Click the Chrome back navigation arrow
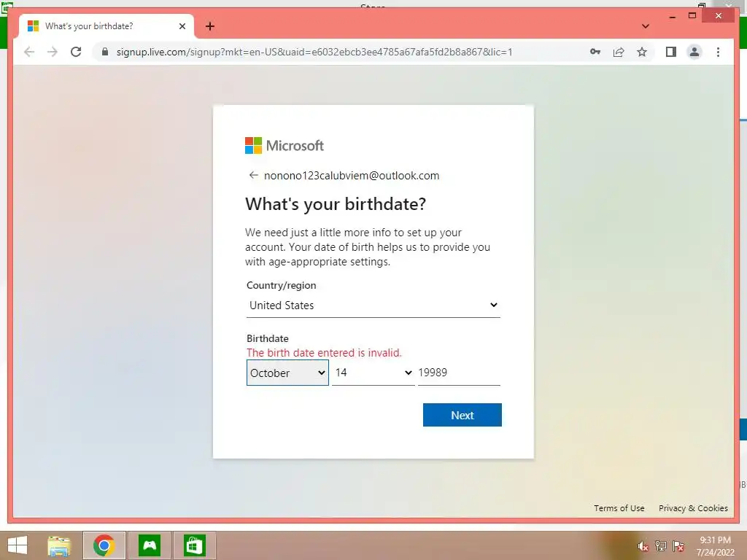Screen dimensions: 747x560 (29, 52)
